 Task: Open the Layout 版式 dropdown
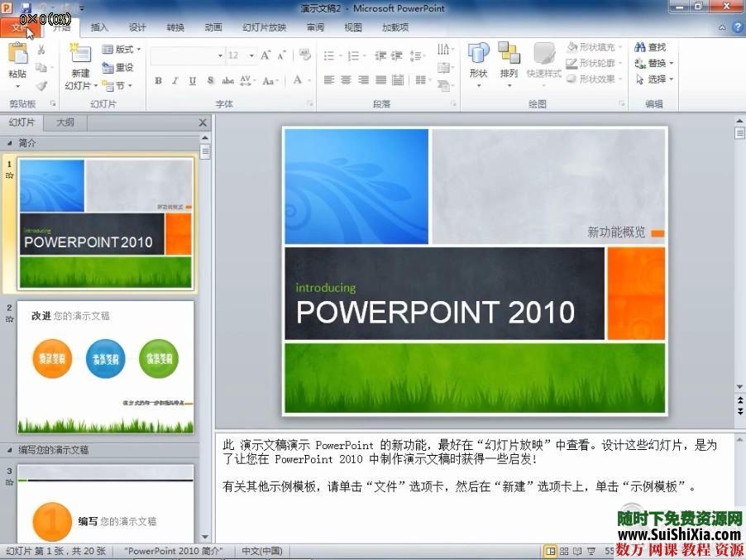click(122, 49)
